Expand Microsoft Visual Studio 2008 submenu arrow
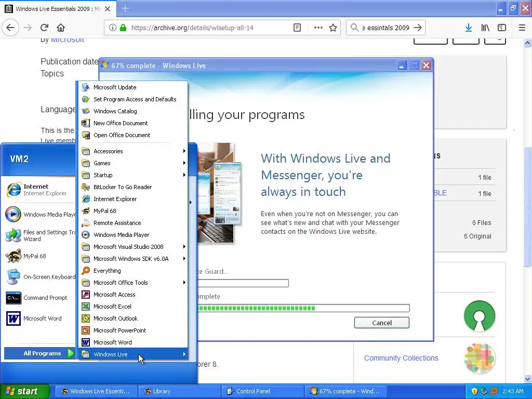Image resolution: width=532 pixels, height=399 pixels. point(184,247)
